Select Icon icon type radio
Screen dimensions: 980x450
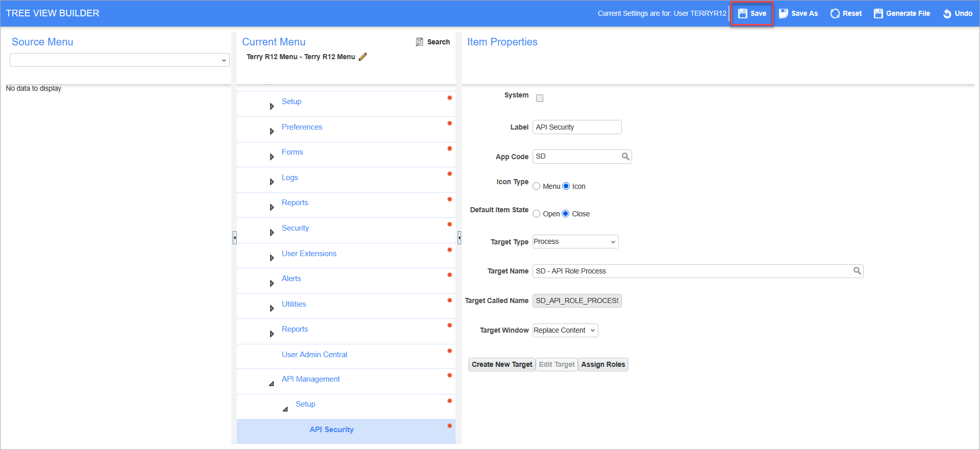pos(566,186)
